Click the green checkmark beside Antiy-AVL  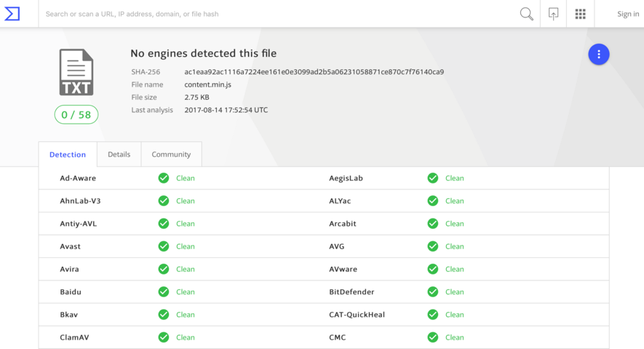click(x=164, y=224)
